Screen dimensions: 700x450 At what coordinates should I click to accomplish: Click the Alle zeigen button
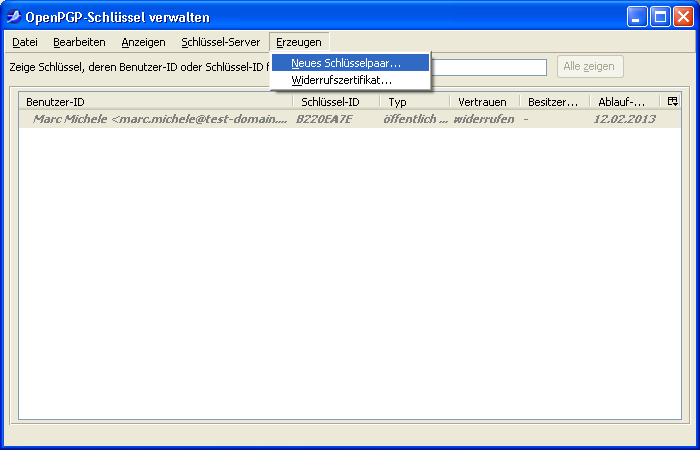590,67
